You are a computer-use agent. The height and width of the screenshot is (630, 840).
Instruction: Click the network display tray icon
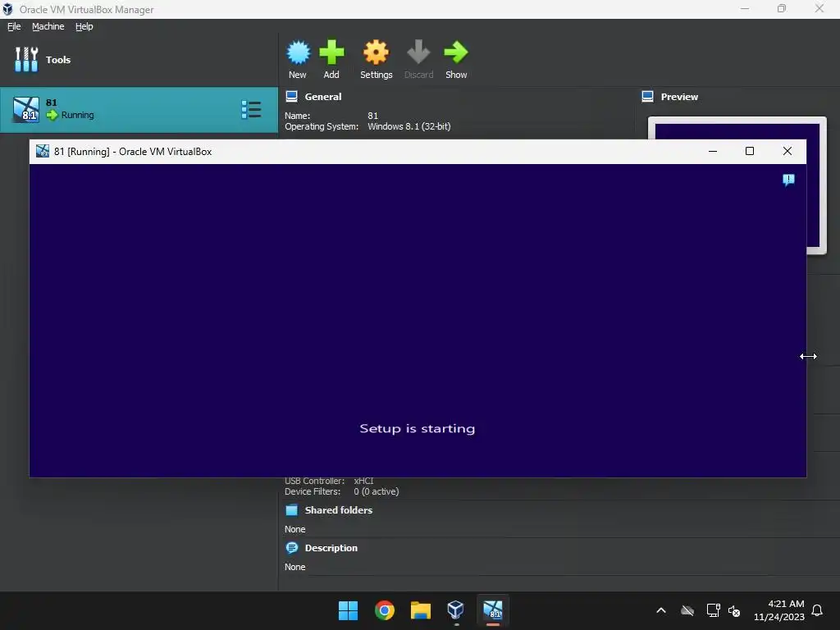click(713, 610)
